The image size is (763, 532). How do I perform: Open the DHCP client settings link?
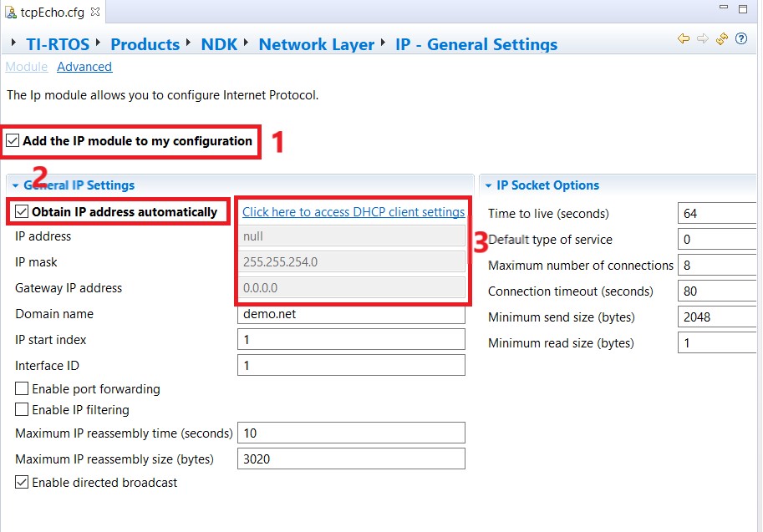coord(354,212)
